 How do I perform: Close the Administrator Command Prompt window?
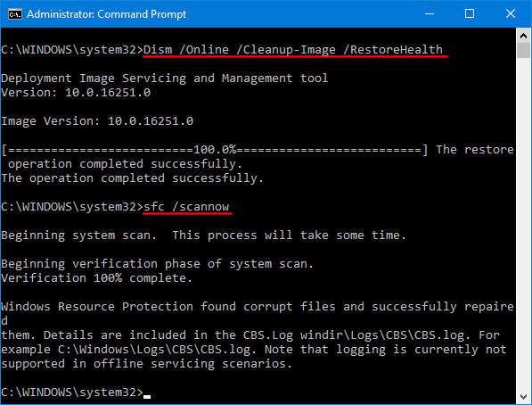coord(511,14)
